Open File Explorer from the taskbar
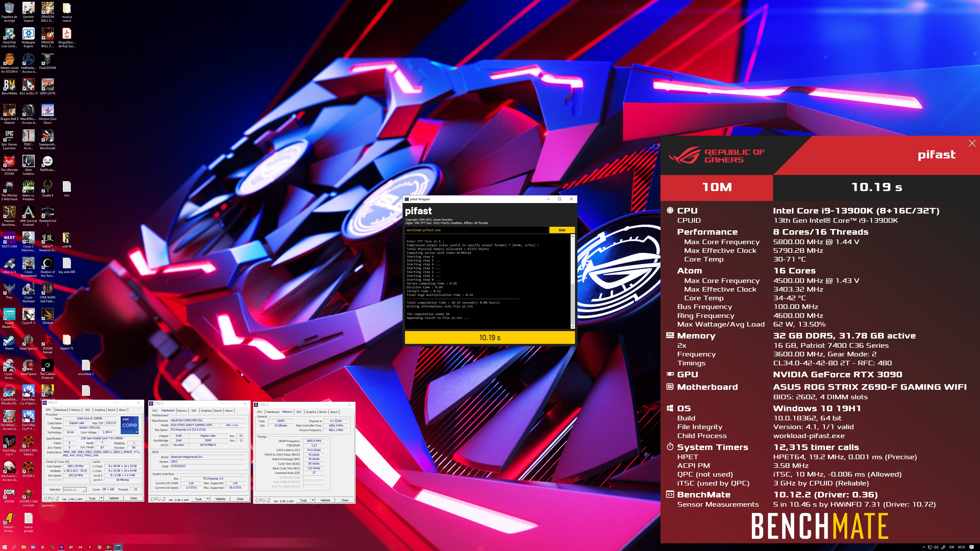The height and width of the screenshot is (551, 980). point(23,547)
